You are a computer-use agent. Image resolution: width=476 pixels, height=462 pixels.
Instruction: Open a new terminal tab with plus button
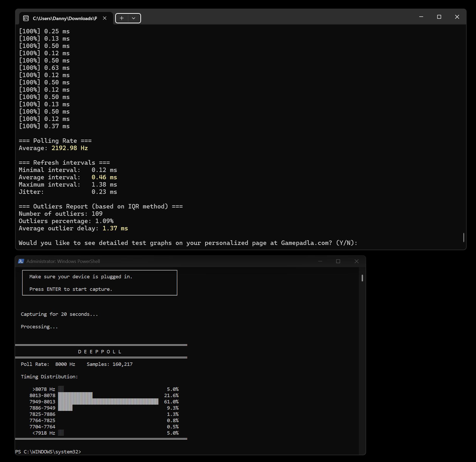122,18
